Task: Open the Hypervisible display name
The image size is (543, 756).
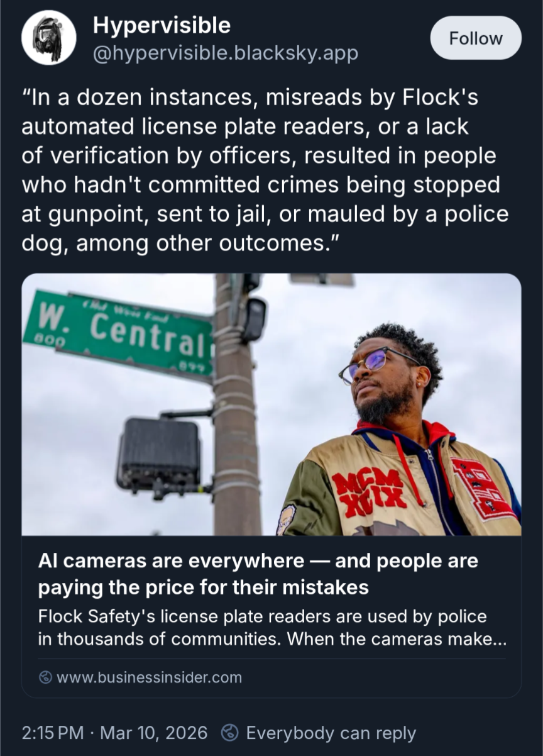Action: point(162,26)
